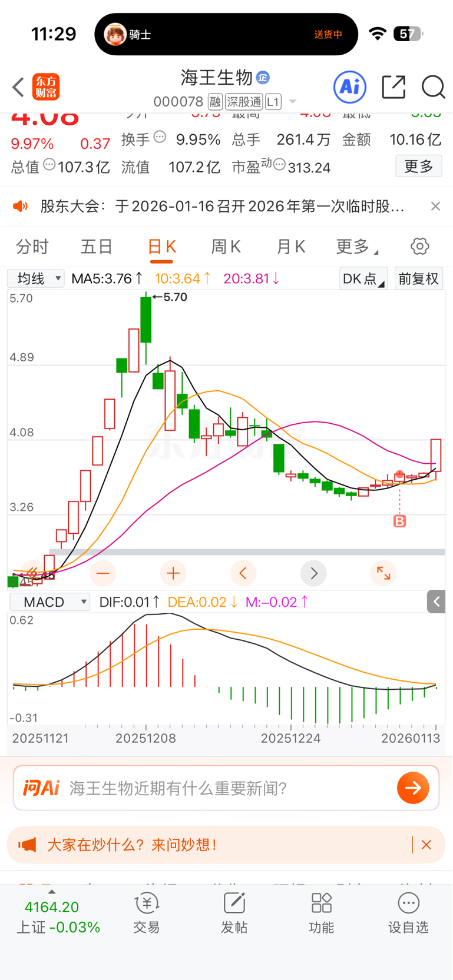Tap the 骑士 delivery live activity pill
This screenshot has height=980, width=453.
coord(226,34)
